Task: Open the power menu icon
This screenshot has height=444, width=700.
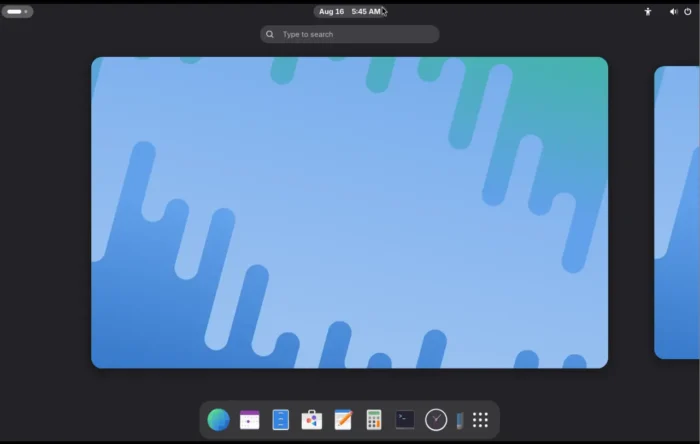Action: 688,12
